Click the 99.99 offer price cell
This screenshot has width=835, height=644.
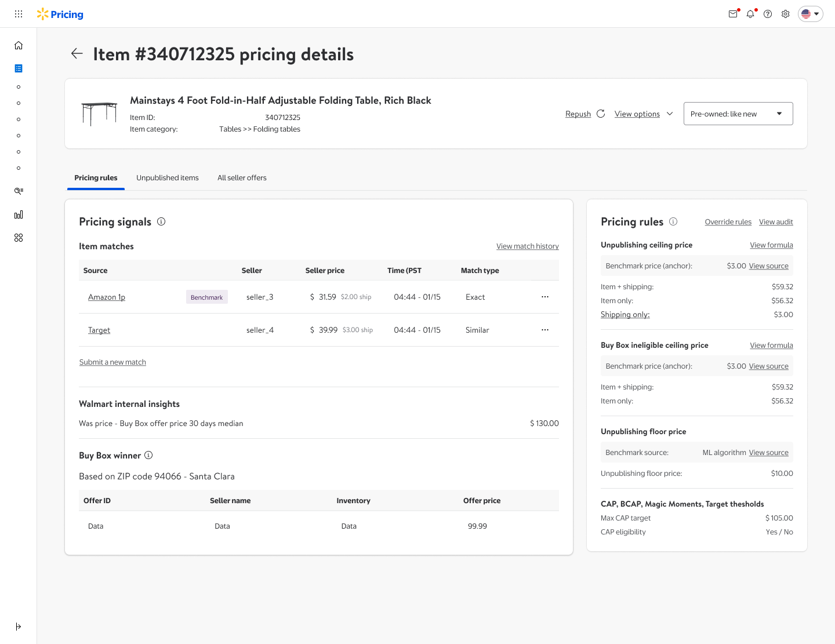tap(477, 526)
